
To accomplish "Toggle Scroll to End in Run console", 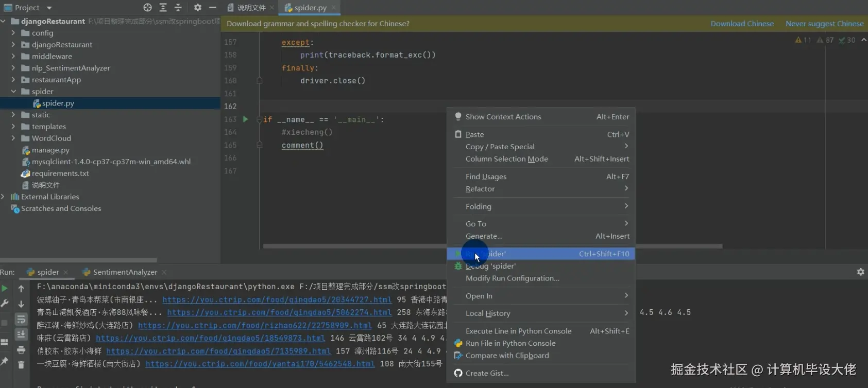I will [21, 334].
